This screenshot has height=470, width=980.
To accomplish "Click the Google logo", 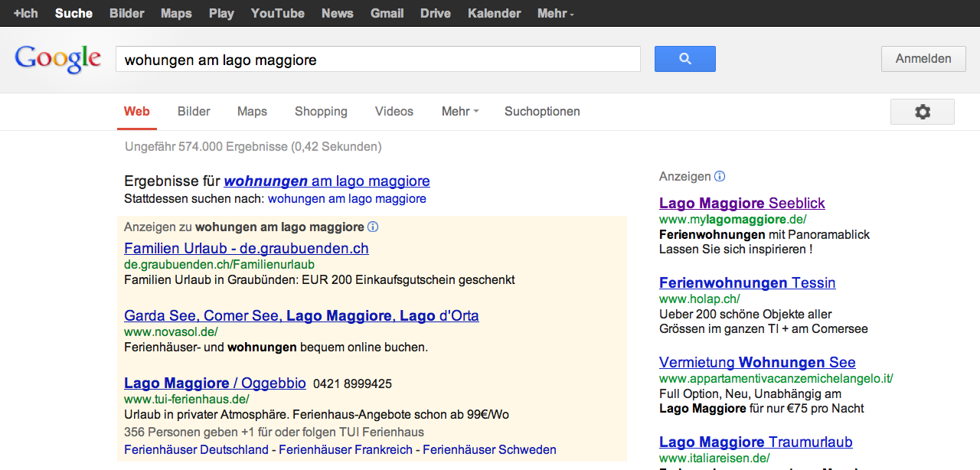I will pyautogui.click(x=58, y=59).
